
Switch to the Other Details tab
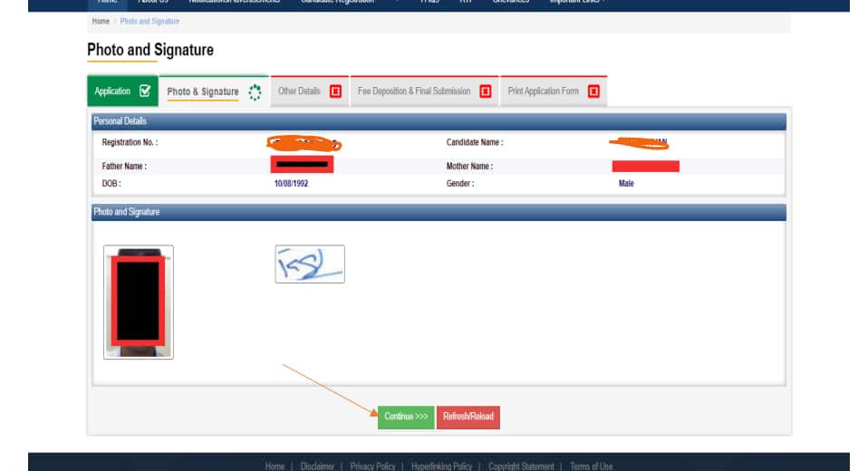pos(310,91)
